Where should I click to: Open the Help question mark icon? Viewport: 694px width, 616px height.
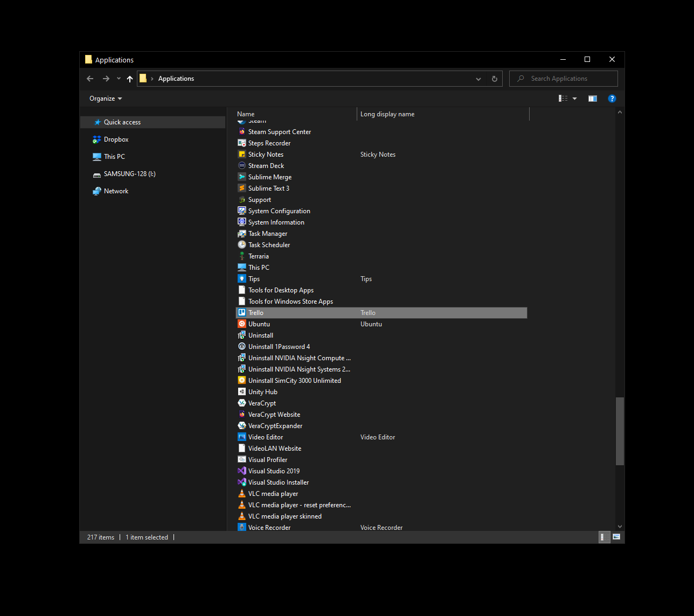[x=612, y=99]
